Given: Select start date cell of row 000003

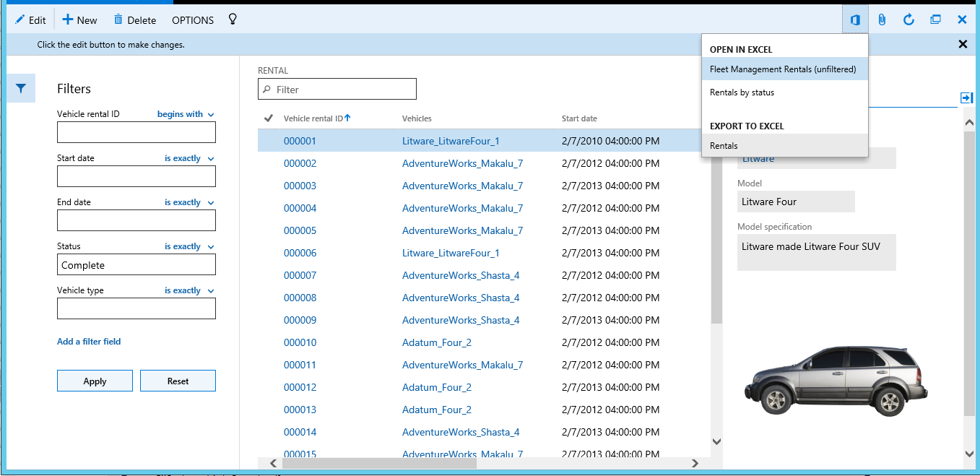Looking at the screenshot, I should [610, 186].
